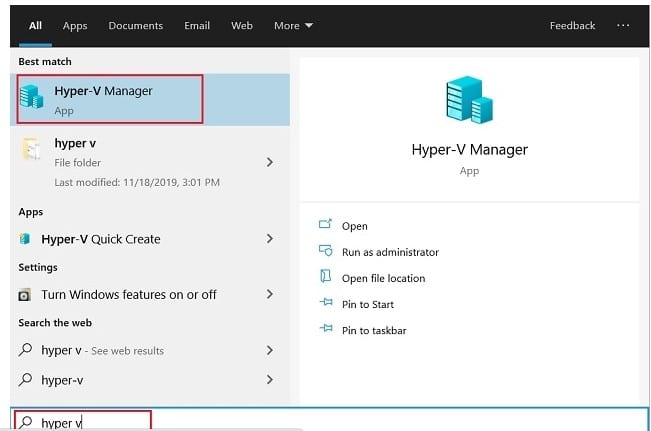This screenshot has width=651, height=431.
Task: Click the Open action icon
Action: (325, 225)
